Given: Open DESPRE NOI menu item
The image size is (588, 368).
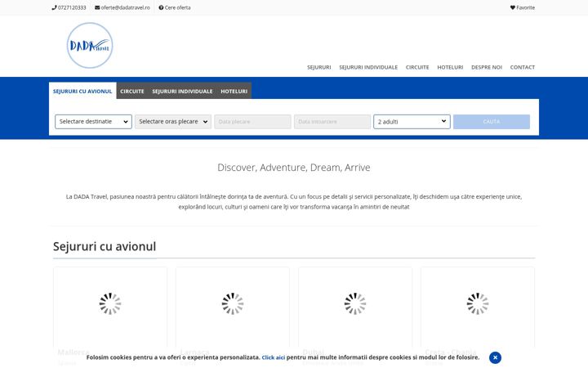Looking at the screenshot, I should coord(487,67).
